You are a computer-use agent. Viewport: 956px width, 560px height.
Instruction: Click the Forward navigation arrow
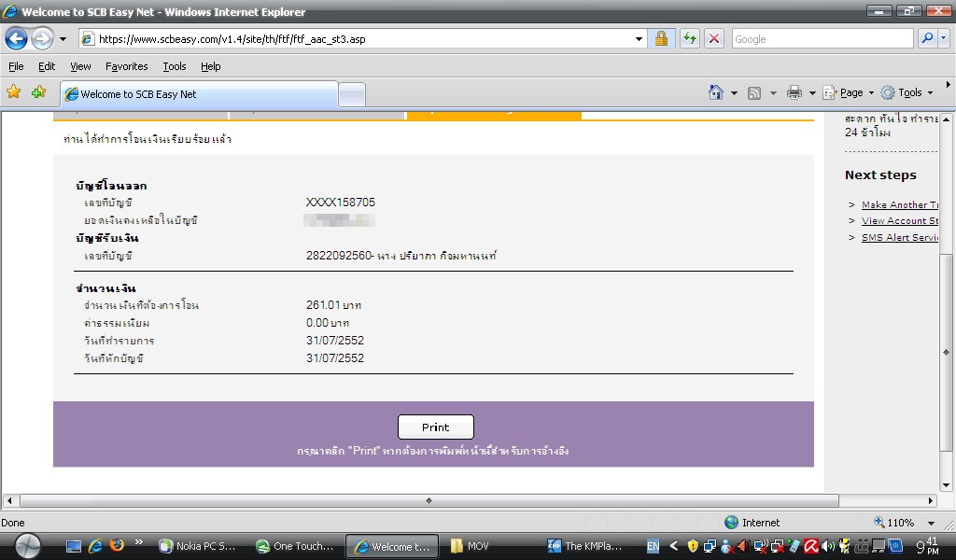click(x=42, y=39)
